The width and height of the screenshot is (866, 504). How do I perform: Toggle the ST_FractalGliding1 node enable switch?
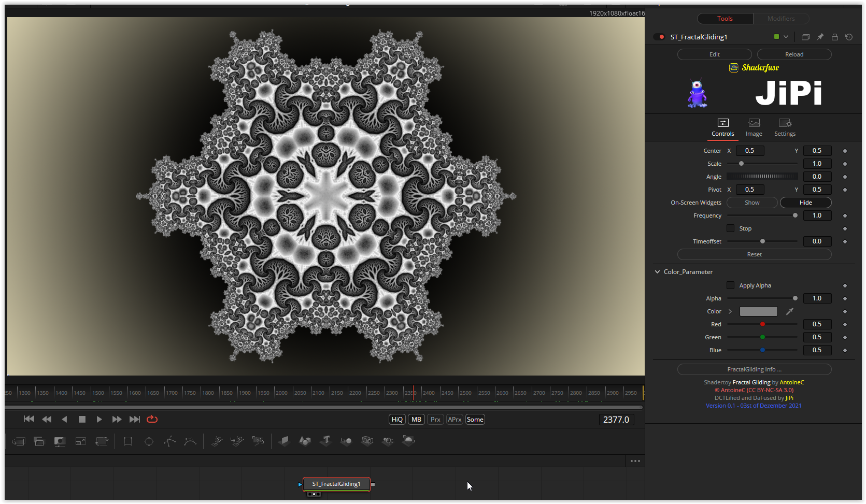tap(659, 37)
